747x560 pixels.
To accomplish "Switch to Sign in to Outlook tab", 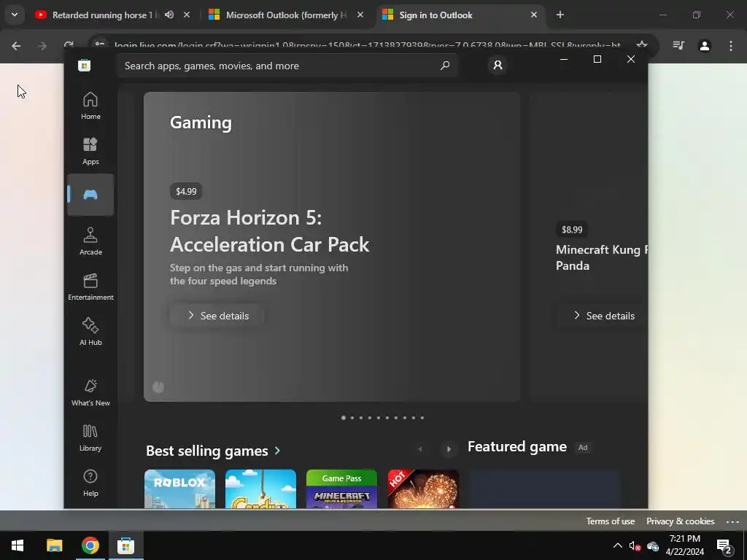I will [x=436, y=15].
